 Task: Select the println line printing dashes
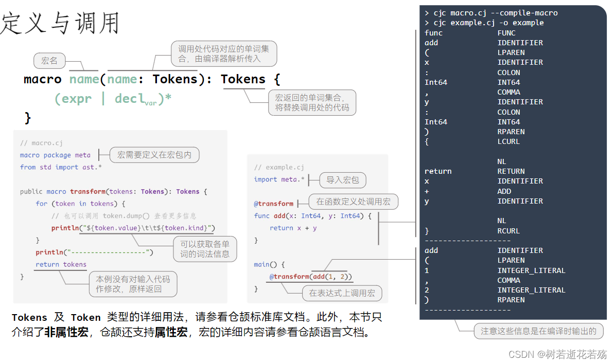click(94, 252)
